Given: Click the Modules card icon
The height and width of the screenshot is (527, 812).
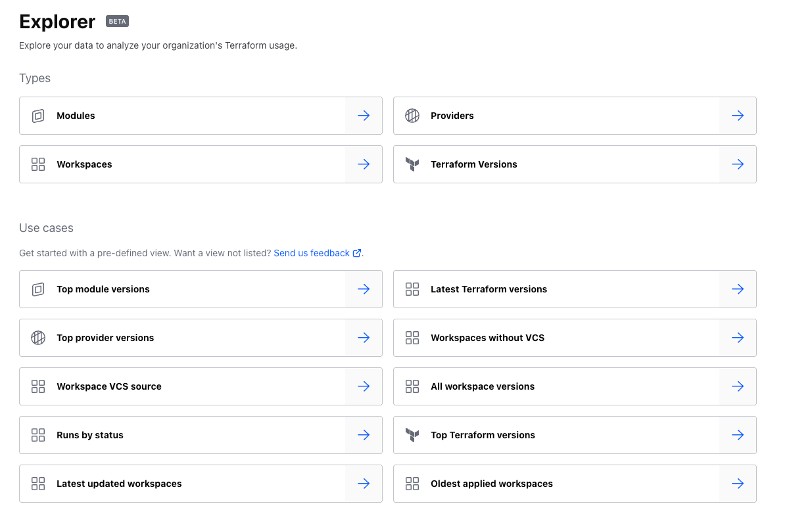Looking at the screenshot, I should (x=38, y=116).
